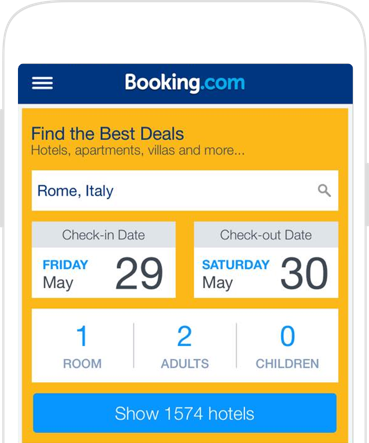The height and width of the screenshot is (443, 369).
Task: Edit the Rome, Italy destination field
Action: pyautogui.click(x=185, y=191)
